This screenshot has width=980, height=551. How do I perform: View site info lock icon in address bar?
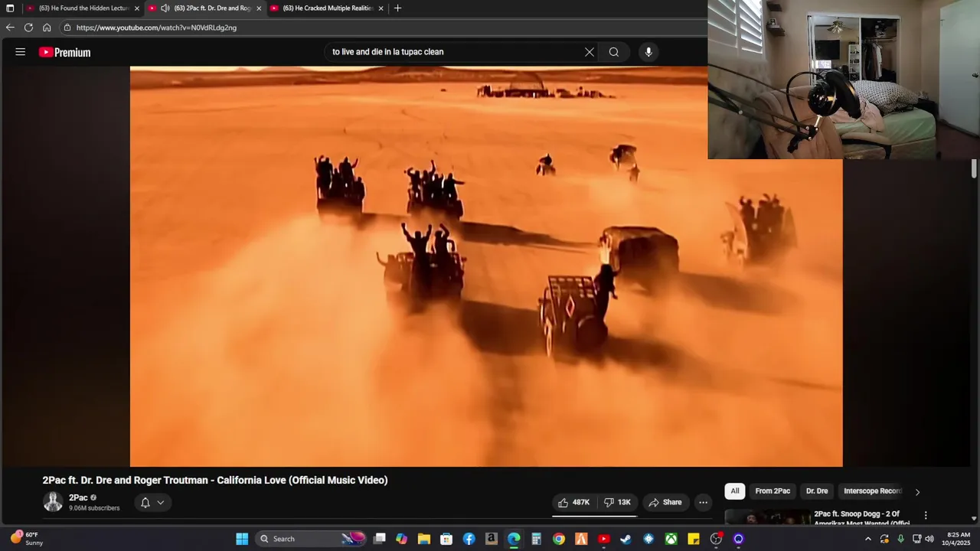(x=67, y=28)
